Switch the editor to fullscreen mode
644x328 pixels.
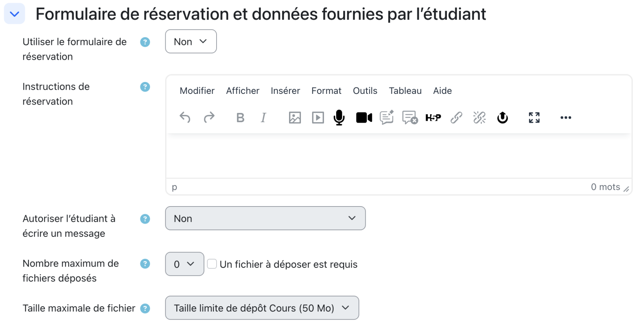[x=534, y=118]
